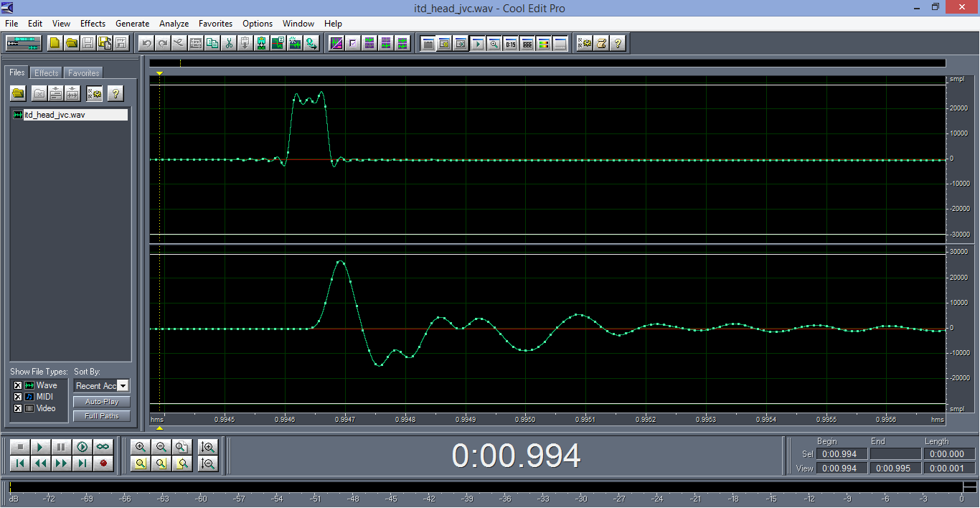
Task: Click the Rewind transport button
Action: coord(41,464)
